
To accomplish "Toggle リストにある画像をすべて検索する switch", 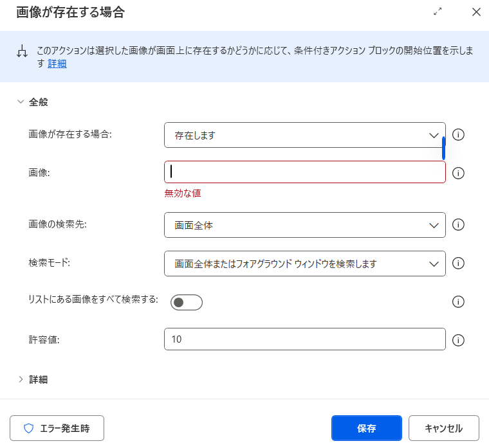I will [187, 302].
